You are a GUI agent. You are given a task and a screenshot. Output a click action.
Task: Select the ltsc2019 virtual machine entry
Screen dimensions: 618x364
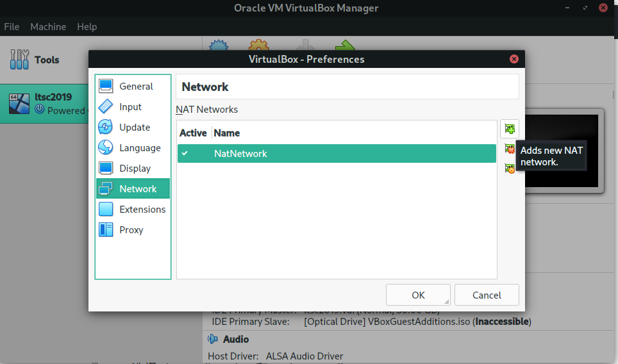[44, 104]
